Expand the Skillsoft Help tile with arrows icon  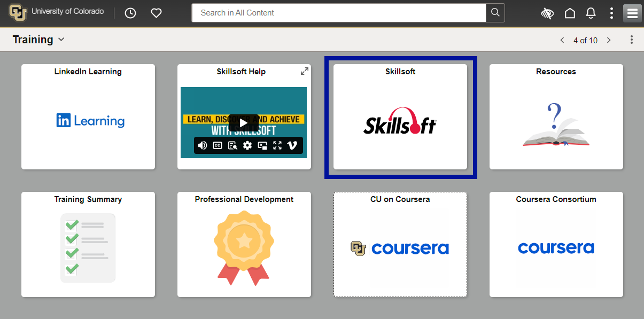(x=305, y=71)
